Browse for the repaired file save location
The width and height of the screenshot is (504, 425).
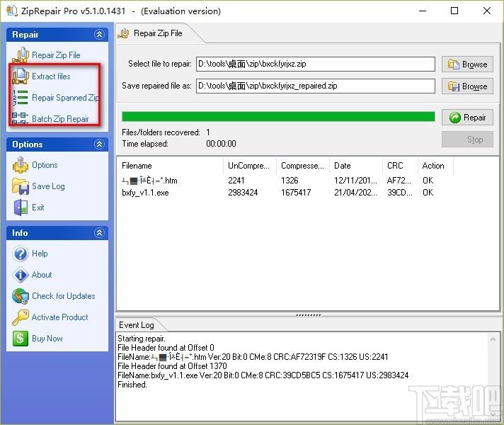(x=467, y=86)
